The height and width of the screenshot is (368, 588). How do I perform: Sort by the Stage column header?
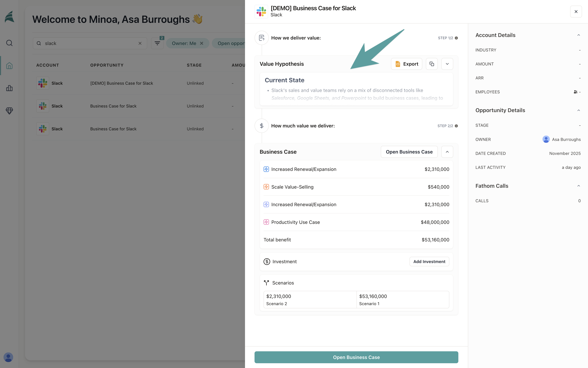[194, 65]
